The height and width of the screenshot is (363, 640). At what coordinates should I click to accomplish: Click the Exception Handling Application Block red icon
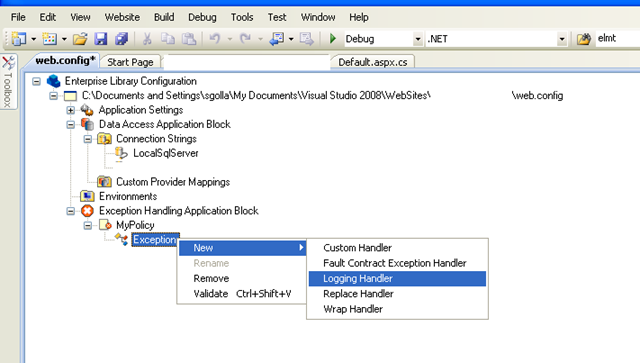pos(87,211)
